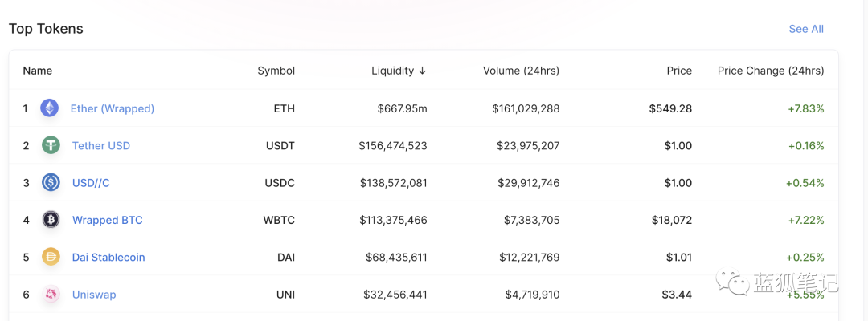The height and width of the screenshot is (321, 868).
Task: Sort tokens by Liquidity column
Action: click(399, 71)
